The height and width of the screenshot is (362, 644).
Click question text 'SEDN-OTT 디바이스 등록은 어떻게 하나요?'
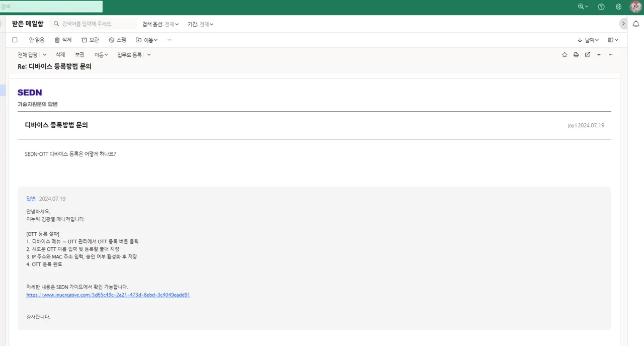pyautogui.click(x=70, y=154)
